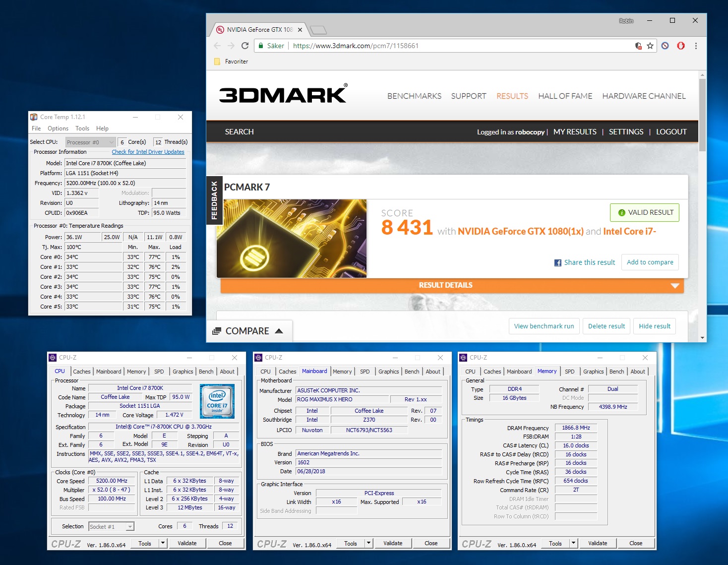Click SEARCH in 3DMark dark bar
The height and width of the screenshot is (565, 728).
click(239, 132)
